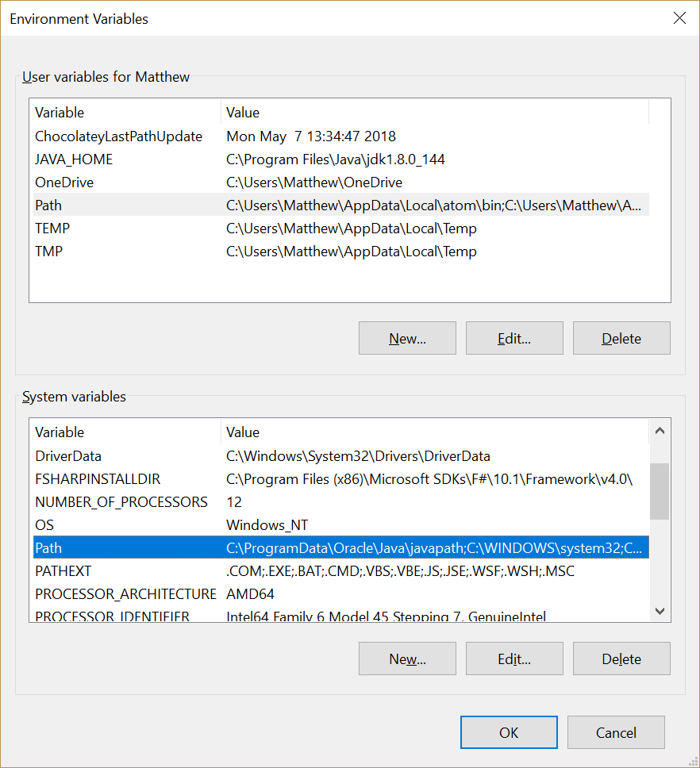Close the Environment Variables dialog
This screenshot has height=768, width=700.
click(x=679, y=18)
